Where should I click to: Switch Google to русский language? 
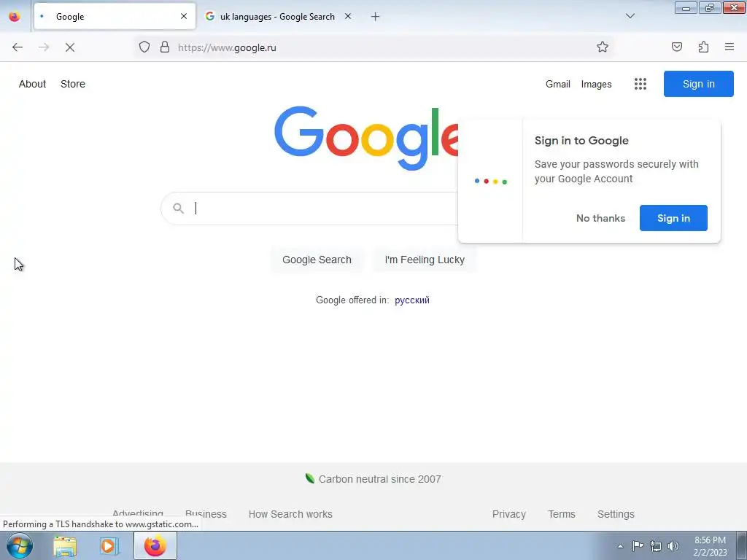[412, 300]
